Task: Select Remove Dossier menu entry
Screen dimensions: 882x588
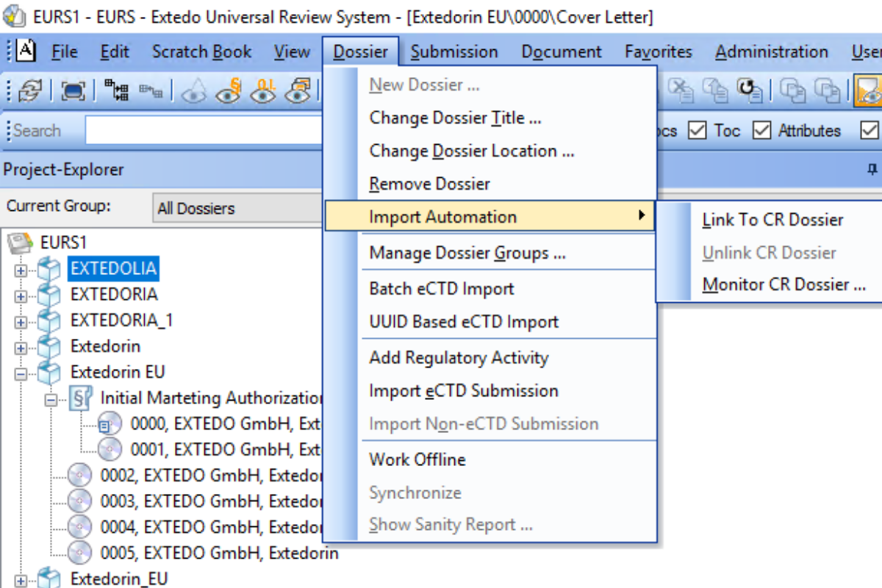Action: point(429,184)
